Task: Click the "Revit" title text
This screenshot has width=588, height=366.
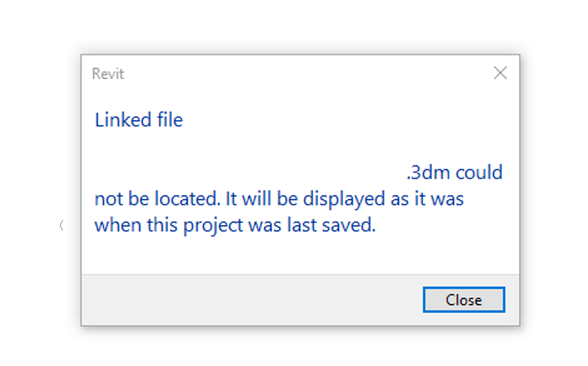Action: point(108,74)
